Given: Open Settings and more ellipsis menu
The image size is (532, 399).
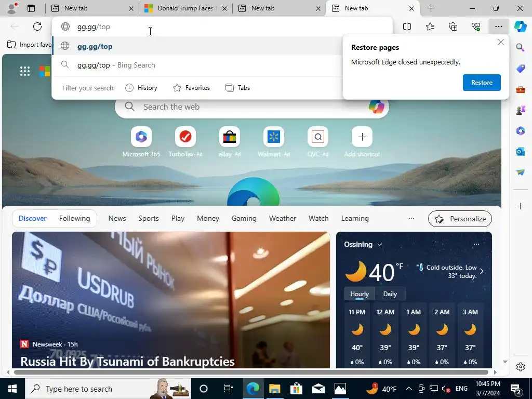Looking at the screenshot, I should pos(498,26).
